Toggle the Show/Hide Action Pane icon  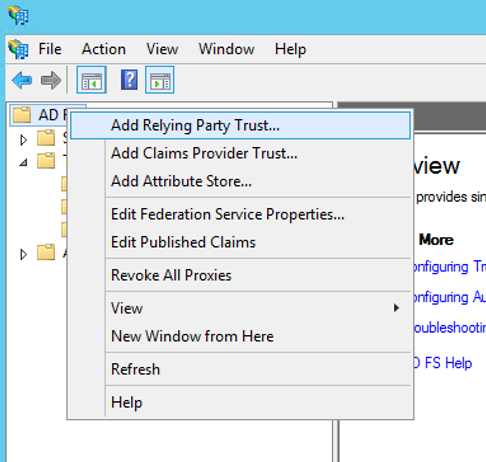tap(160, 80)
